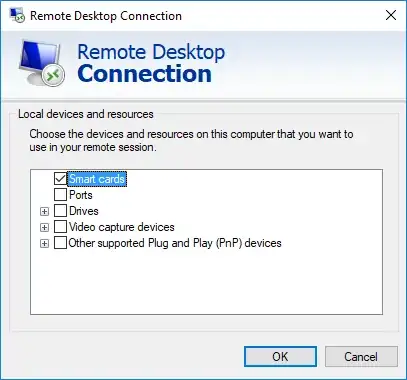Expand Other supported Plug and Play devices node
The image size is (407, 380).
[x=44, y=243]
